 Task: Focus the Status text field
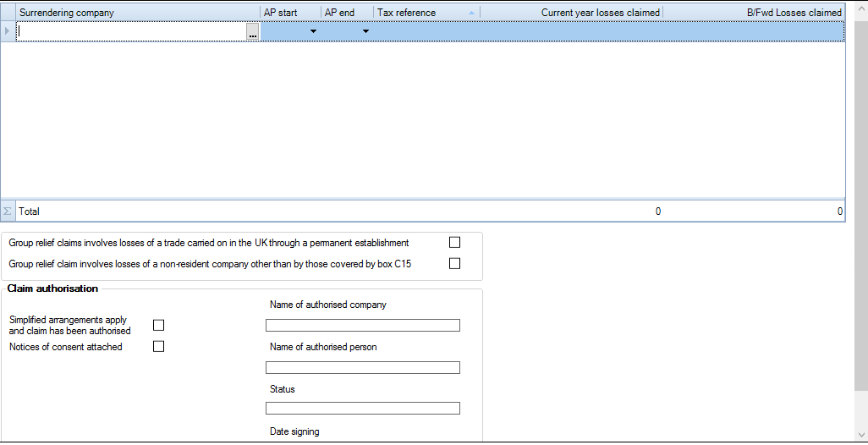363,409
